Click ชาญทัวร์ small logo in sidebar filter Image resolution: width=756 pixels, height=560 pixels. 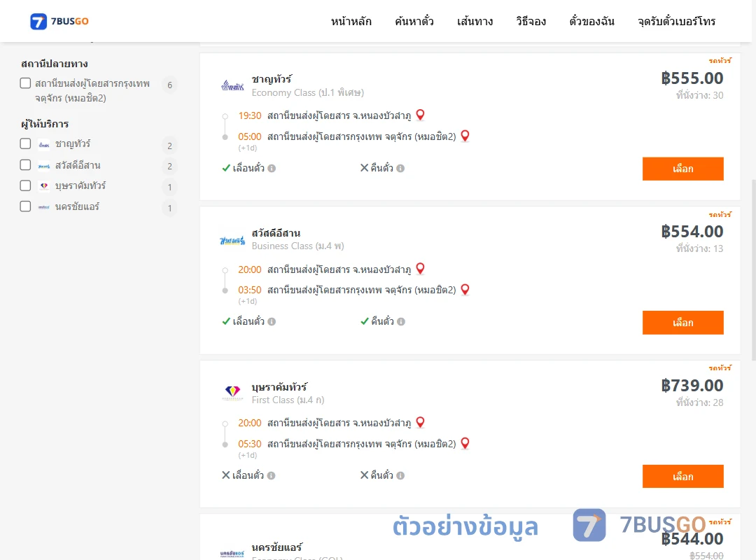coord(44,145)
